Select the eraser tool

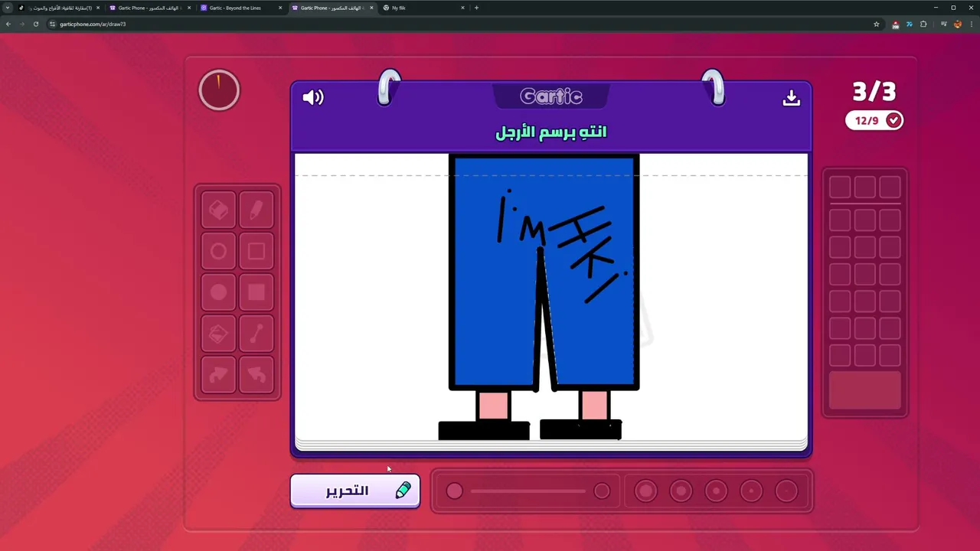click(218, 210)
